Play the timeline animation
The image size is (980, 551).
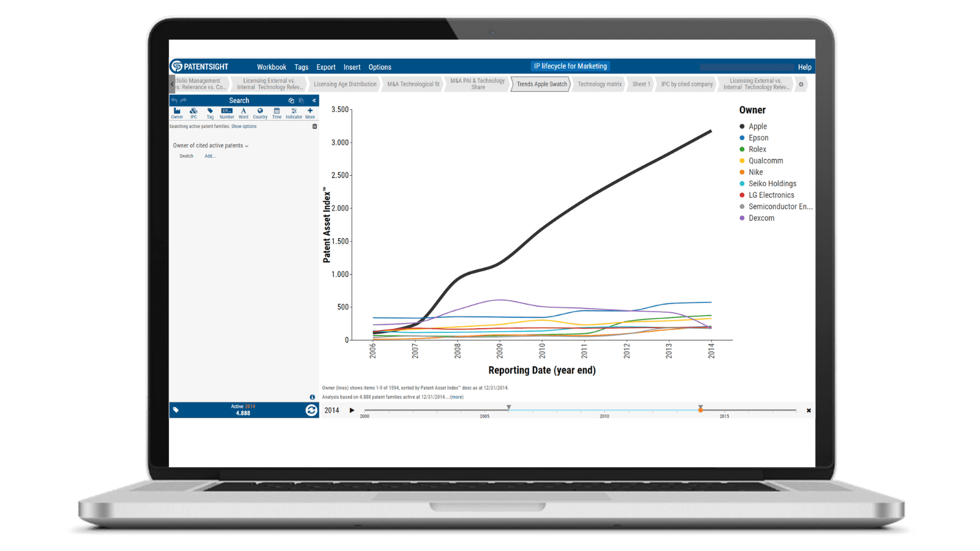352,410
